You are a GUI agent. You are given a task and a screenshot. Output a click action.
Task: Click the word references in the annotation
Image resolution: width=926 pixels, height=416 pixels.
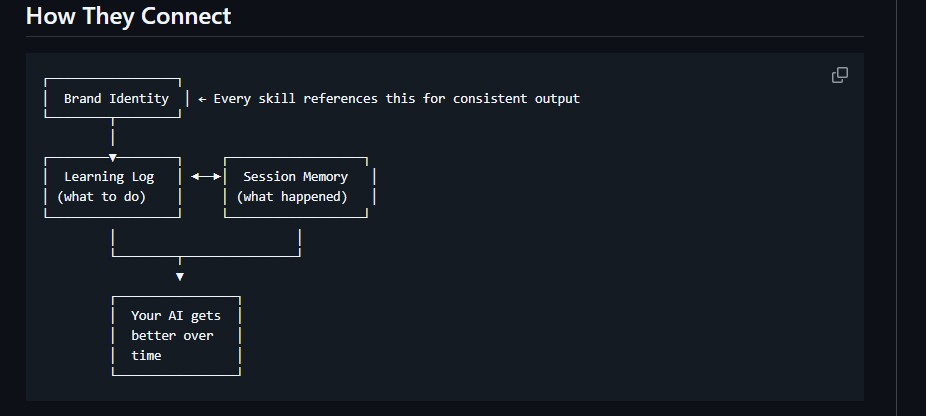pyautogui.click(x=340, y=99)
